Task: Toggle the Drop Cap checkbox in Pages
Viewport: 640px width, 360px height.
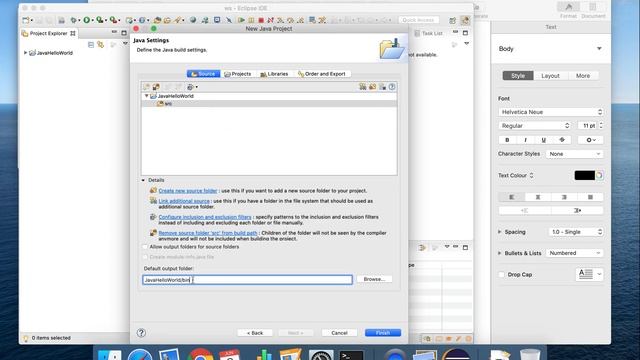Action: [x=502, y=275]
